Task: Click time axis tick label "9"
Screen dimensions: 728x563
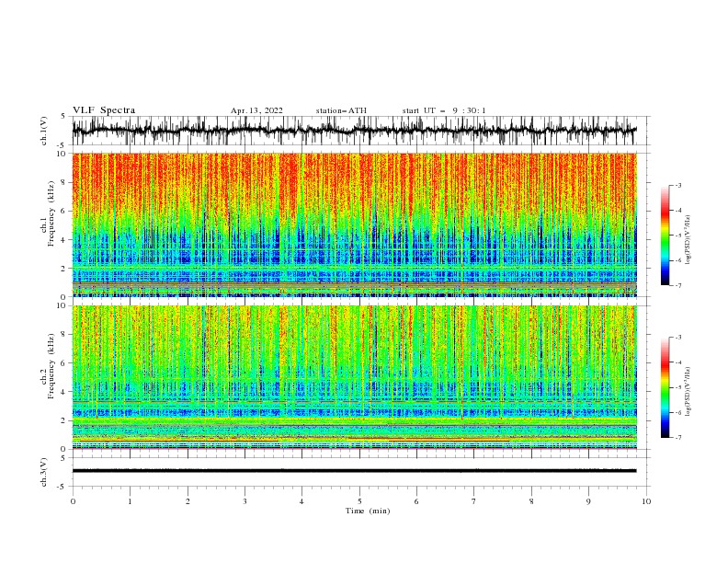Action: [x=588, y=501]
